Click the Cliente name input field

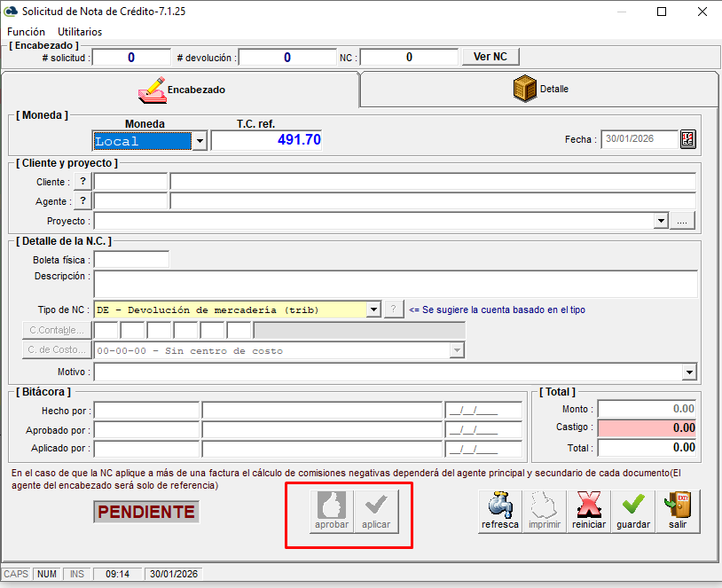tap(433, 182)
